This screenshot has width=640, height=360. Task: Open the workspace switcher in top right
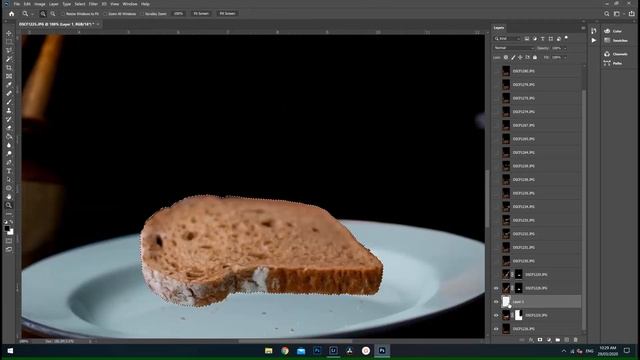coord(617,13)
